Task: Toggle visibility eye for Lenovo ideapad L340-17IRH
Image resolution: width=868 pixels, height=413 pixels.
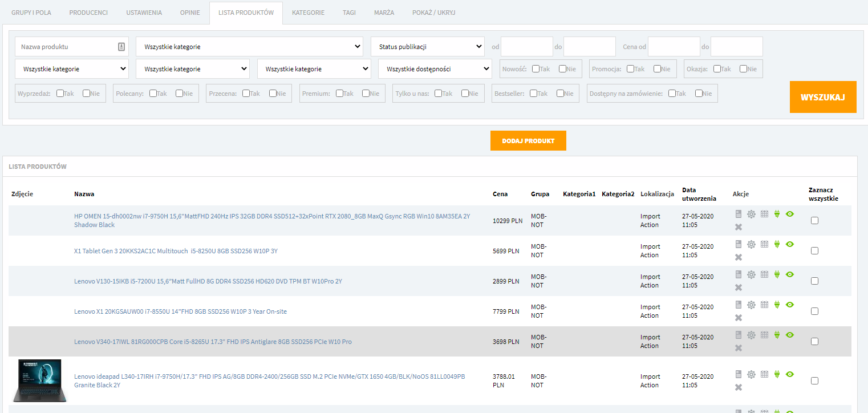Action: (790, 374)
